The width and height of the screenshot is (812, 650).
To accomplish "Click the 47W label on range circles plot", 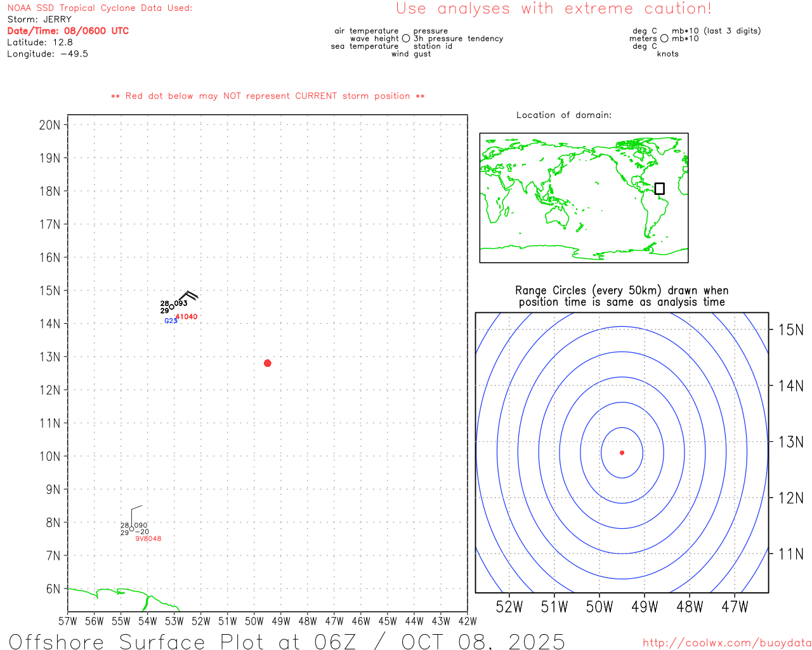I will [x=735, y=607].
